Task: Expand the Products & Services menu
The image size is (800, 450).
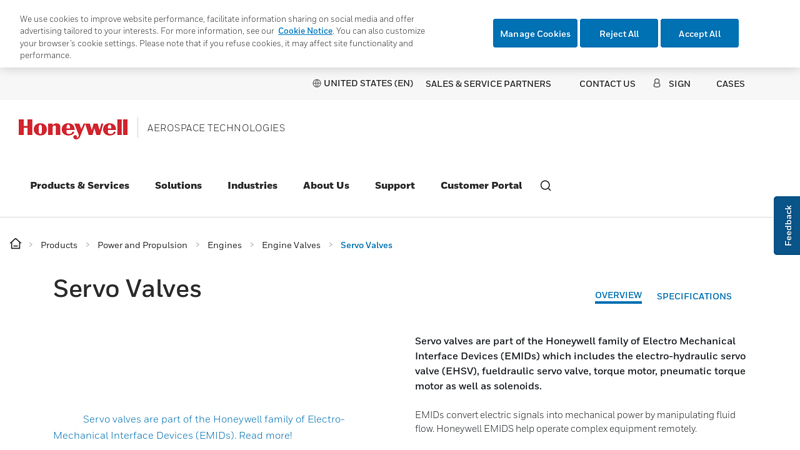Action: coord(79,185)
